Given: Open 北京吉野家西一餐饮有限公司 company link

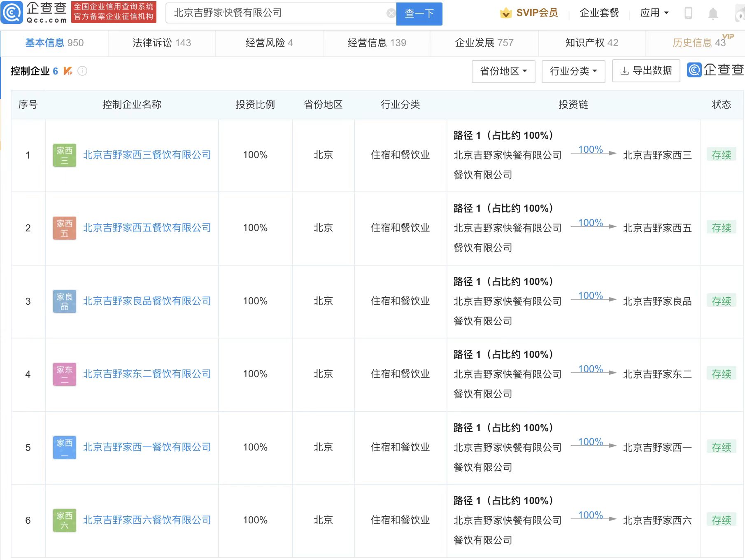Looking at the screenshot, I should click(x=147, y=448).
